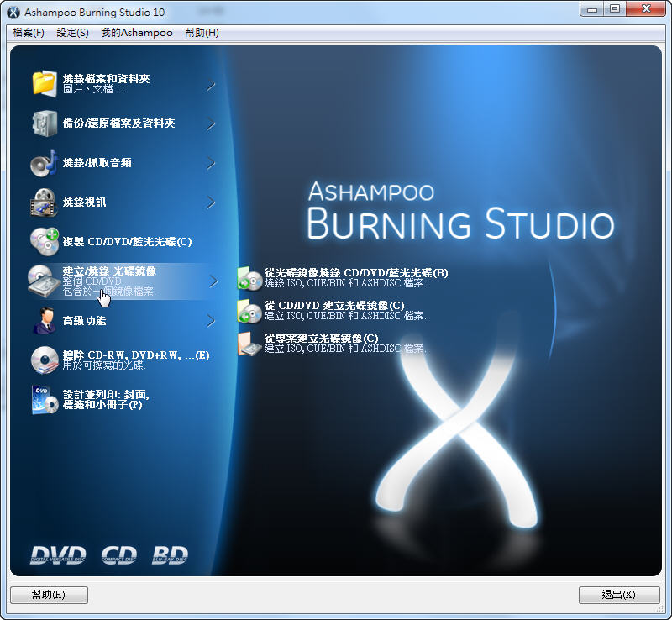
Task: Click the erase rewritable disc icon
Action: click(45, 360)
